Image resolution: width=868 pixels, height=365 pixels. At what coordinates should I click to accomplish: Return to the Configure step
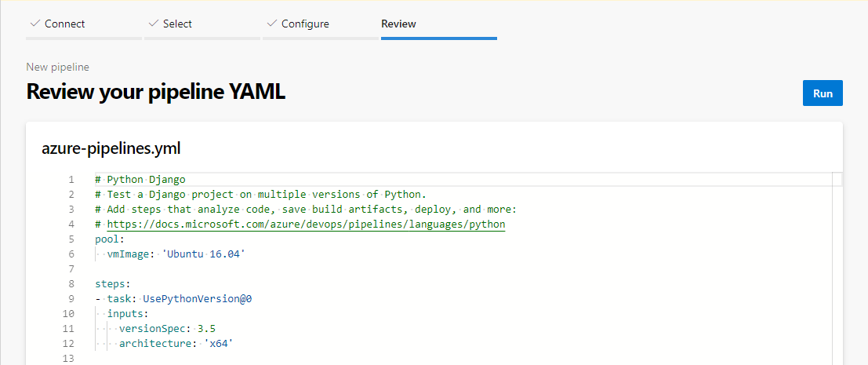(305, 24)
